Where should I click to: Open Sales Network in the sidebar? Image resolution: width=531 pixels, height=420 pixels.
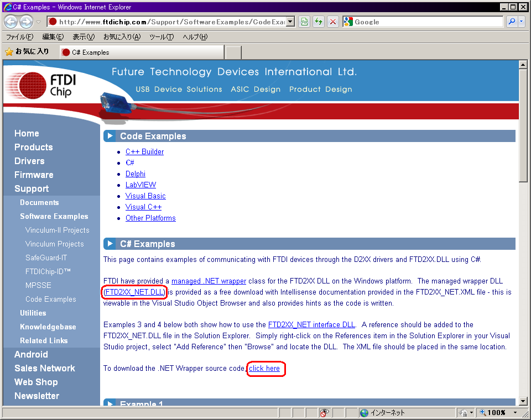pyautogui.click(x=45, y=368)
